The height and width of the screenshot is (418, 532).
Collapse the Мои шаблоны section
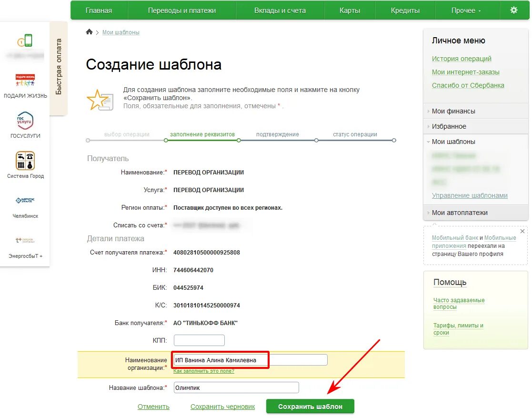point(476,142)
